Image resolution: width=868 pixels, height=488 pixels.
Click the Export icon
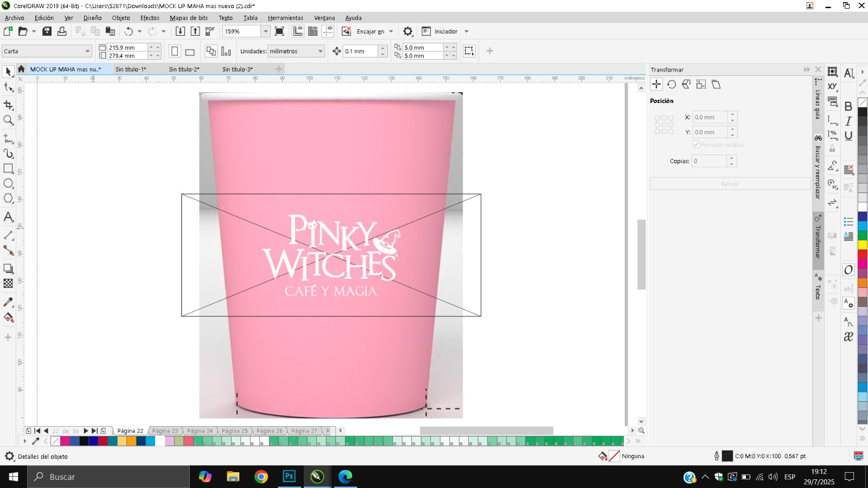tap(195, 31)
